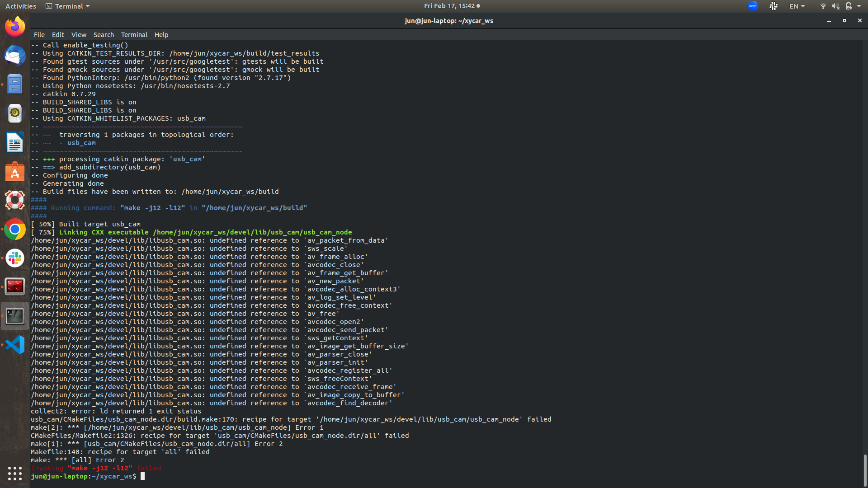
Task: Click the Zoom indicator in the top bar
Action: (x=753, y=6)
